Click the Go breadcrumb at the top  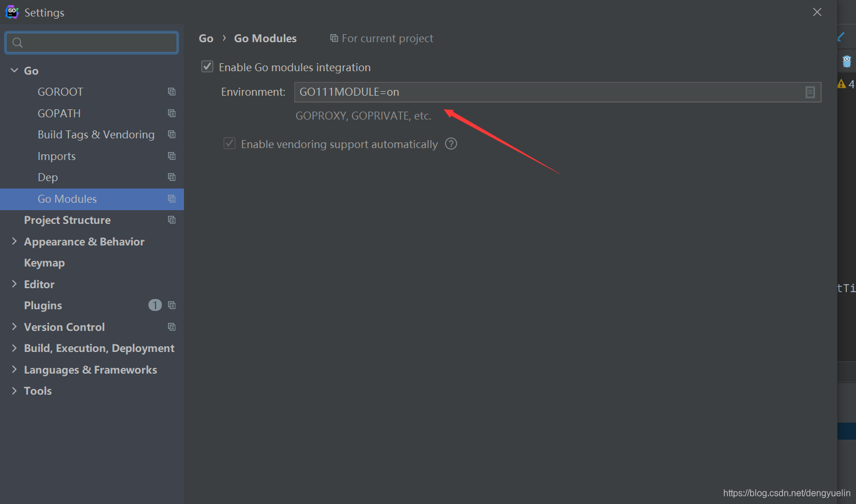(206, 38)
